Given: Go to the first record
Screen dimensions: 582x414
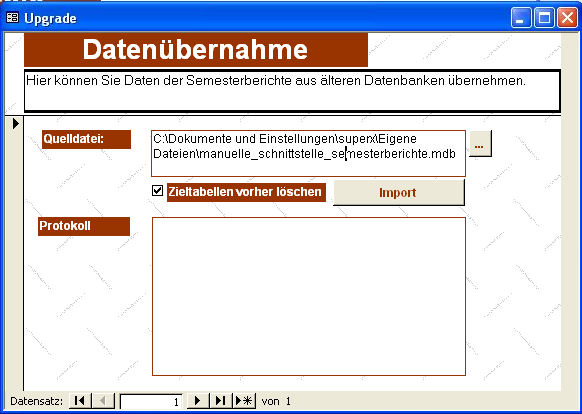Looking at the screenshot, I should click(80, 401).
